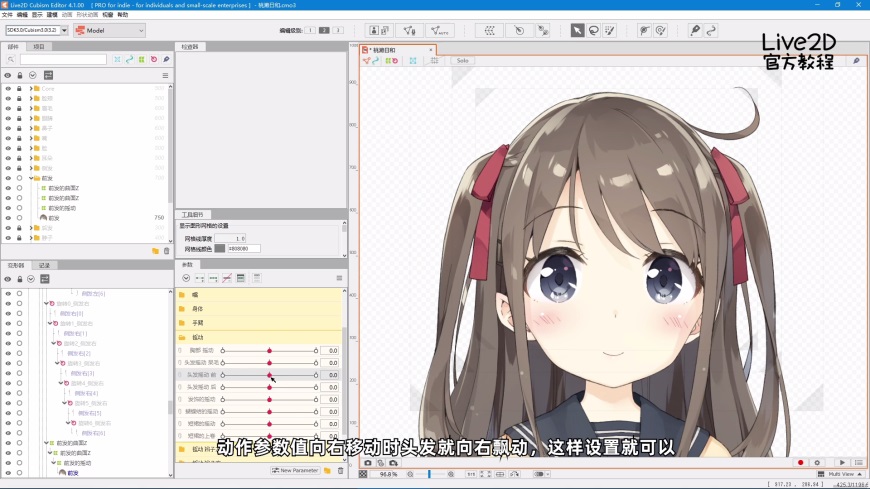
Task: Click the mesh color hex value field
Action: click(244, 249)
